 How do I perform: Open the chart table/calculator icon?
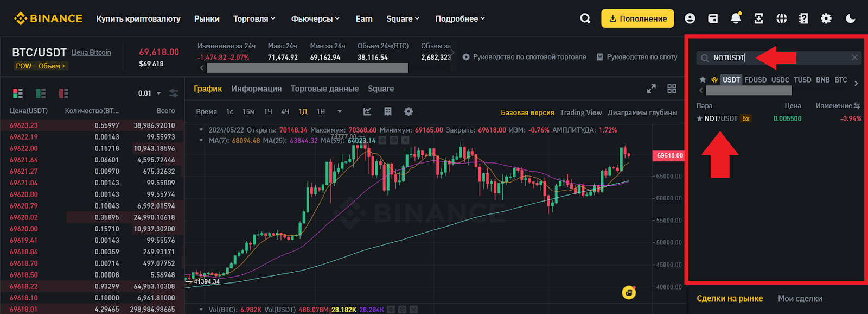(x=388, y=111)
